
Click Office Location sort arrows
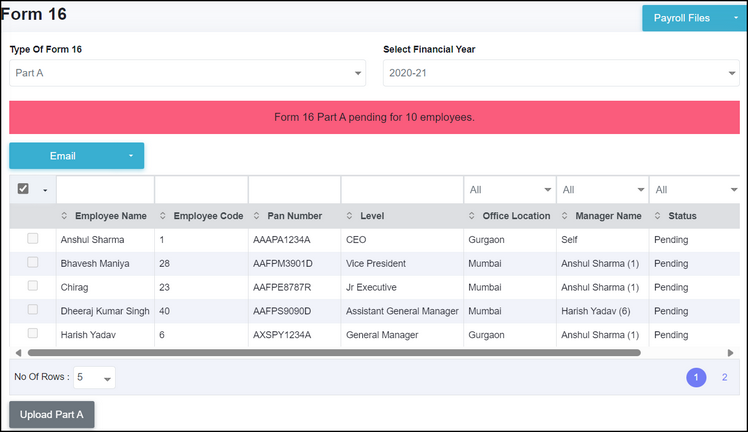tap(473, 216)
